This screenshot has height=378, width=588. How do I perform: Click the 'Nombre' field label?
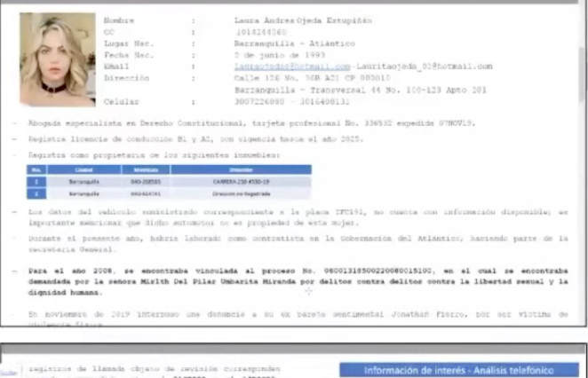click(119, 20)
